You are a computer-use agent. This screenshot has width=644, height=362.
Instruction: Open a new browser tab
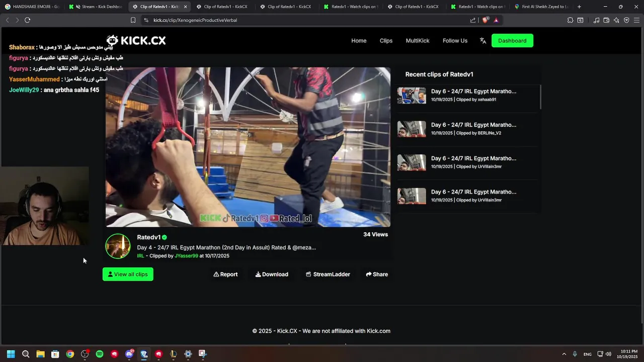click(579, 7)
